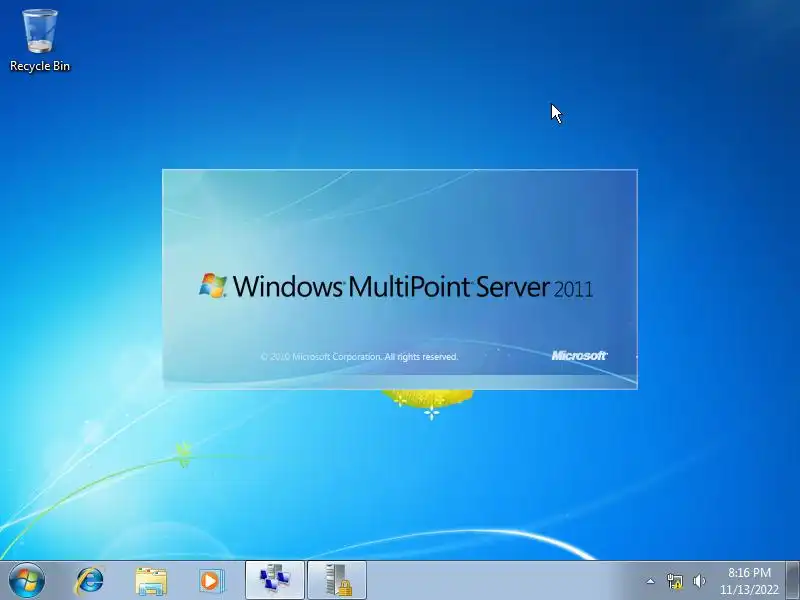Select the Recycle Bin desktop icon
This screenshot has height=600, width=800.
[40, 40]
